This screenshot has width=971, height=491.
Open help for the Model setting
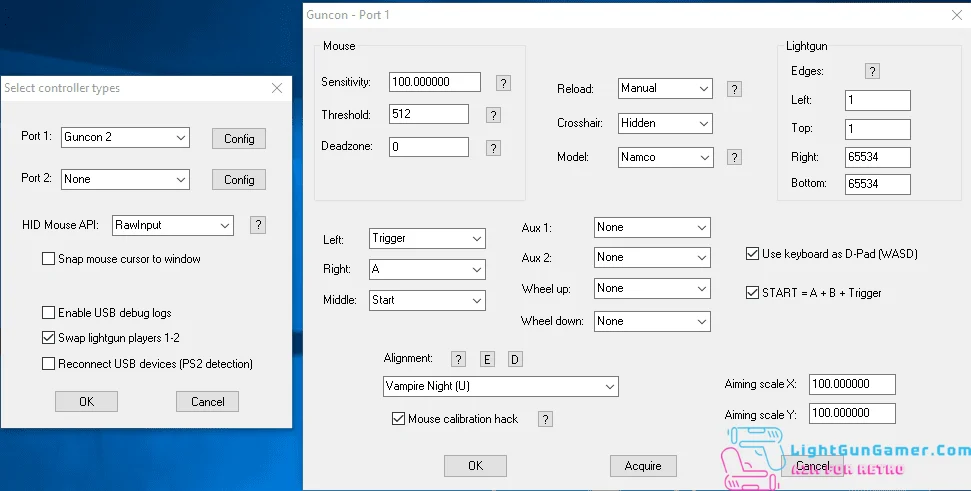click(734, 157)
